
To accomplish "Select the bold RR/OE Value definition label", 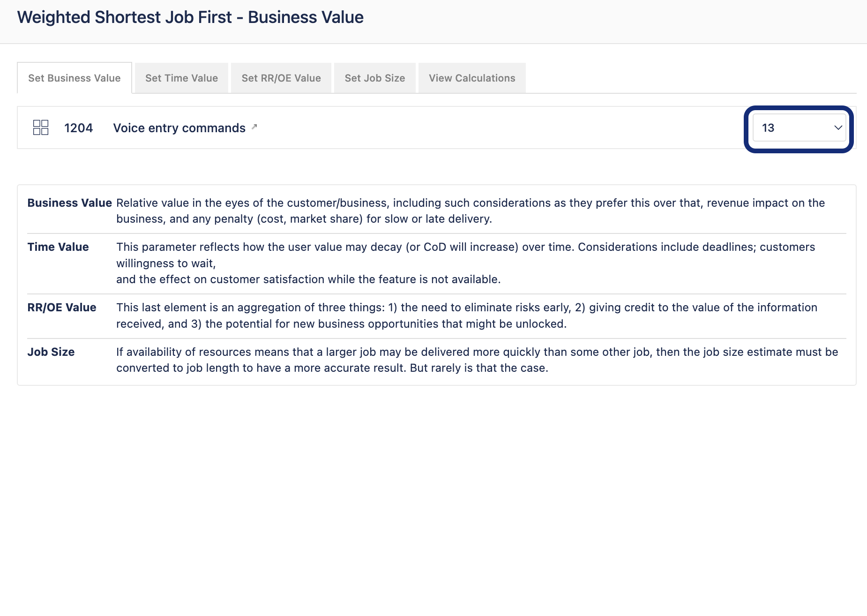I will point(62,308).
